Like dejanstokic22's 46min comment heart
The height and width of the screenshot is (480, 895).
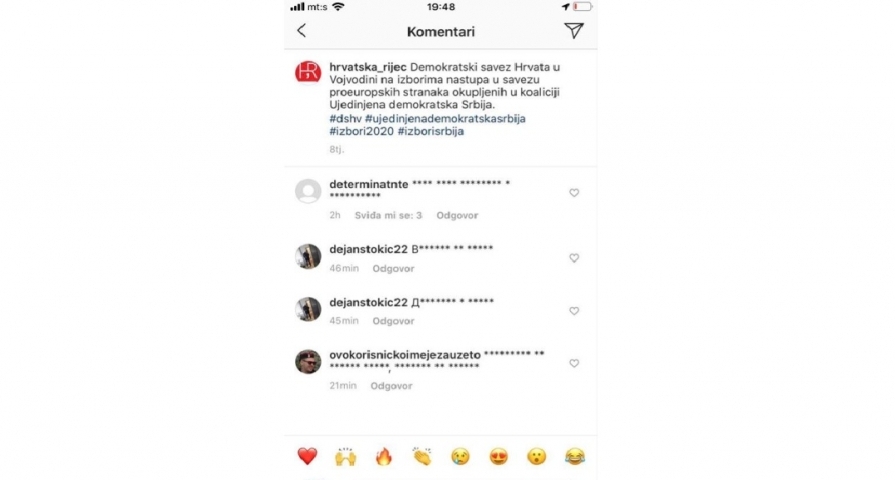tap(574, 258)
